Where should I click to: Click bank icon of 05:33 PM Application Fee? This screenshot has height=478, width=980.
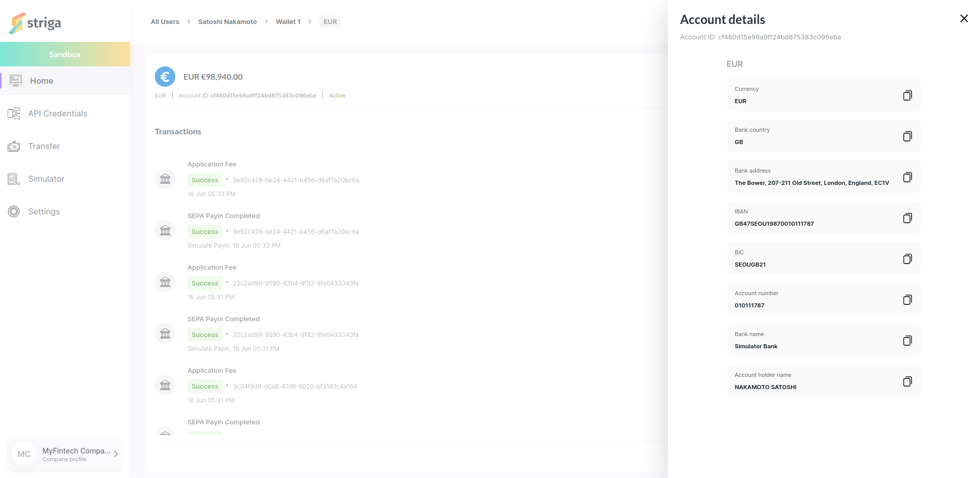click(x=165, y=179)
